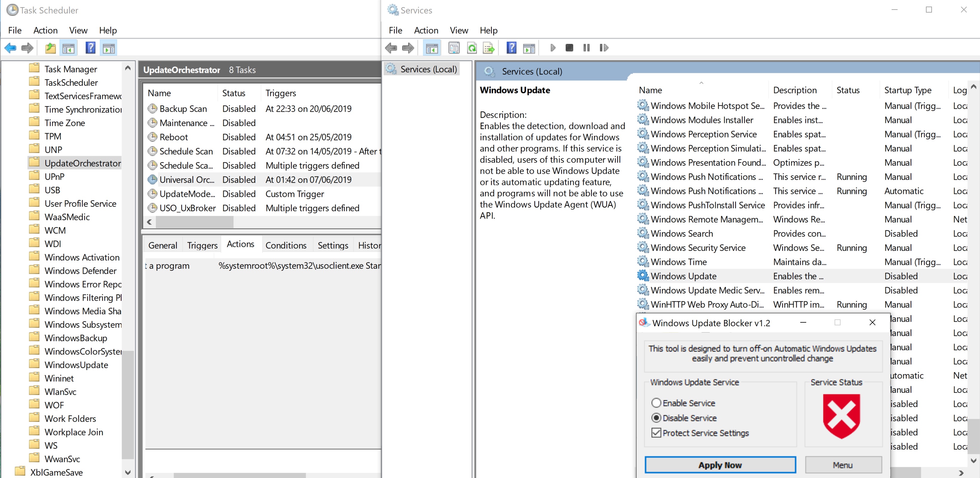
Task: Sort services by Name column header
Action: [x=702, y=90]
